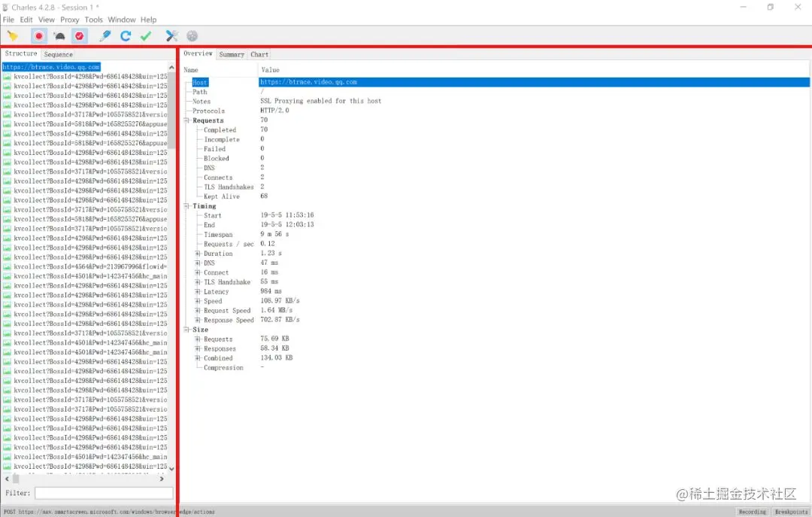Open the Tools menu
The height and width of the screenshot is (517, 812).
click(94, 20)
